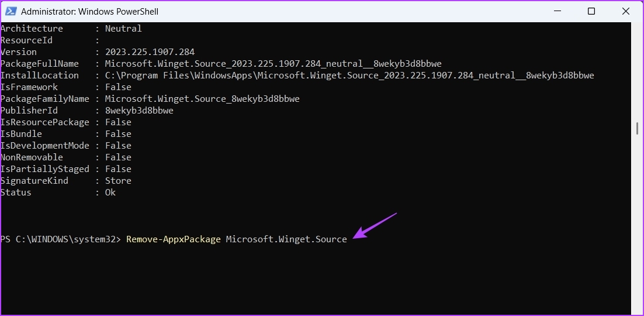Click the Version value 2023.225.1907.284

(150, 52)
